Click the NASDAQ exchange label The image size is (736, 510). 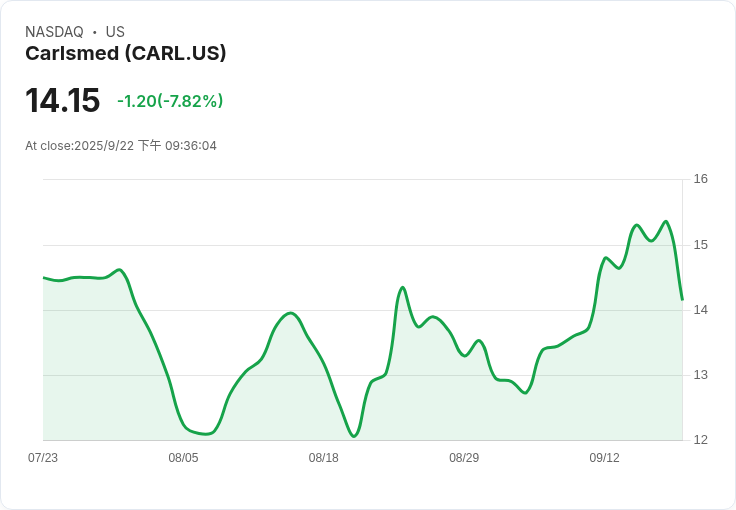click(54, 32)
